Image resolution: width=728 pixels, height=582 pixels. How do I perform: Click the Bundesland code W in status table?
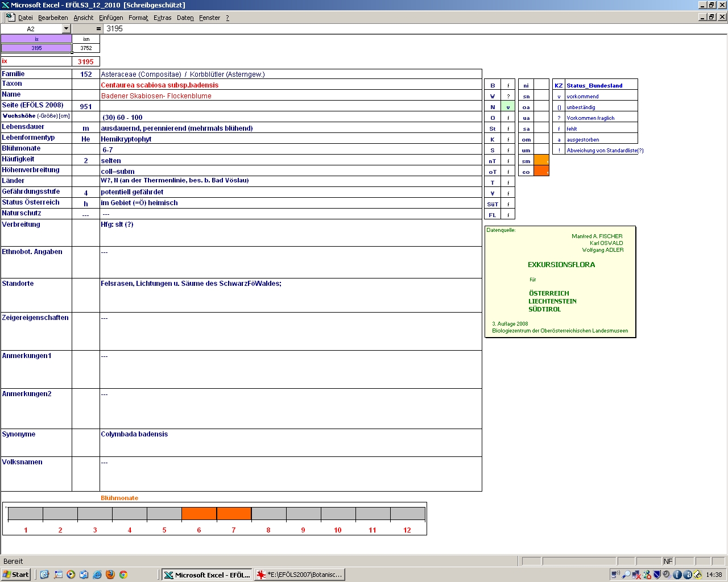[493, 96]
